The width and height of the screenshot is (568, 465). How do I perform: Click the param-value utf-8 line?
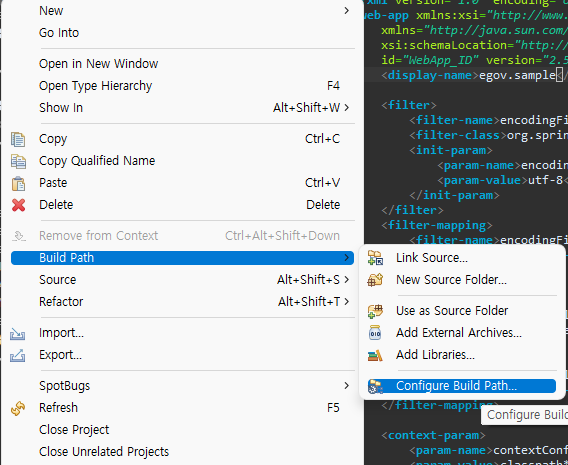point(502,180)
